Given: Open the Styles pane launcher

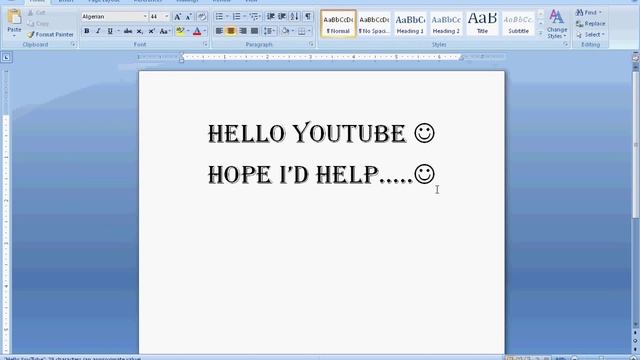Looking at the screenshot, I should 566,44.
